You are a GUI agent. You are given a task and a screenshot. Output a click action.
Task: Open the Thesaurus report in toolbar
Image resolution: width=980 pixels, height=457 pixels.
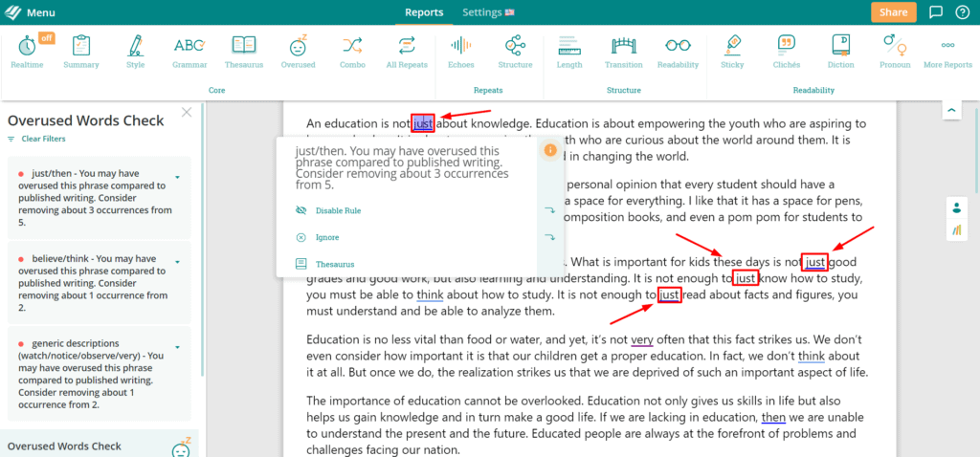[244, 51]
